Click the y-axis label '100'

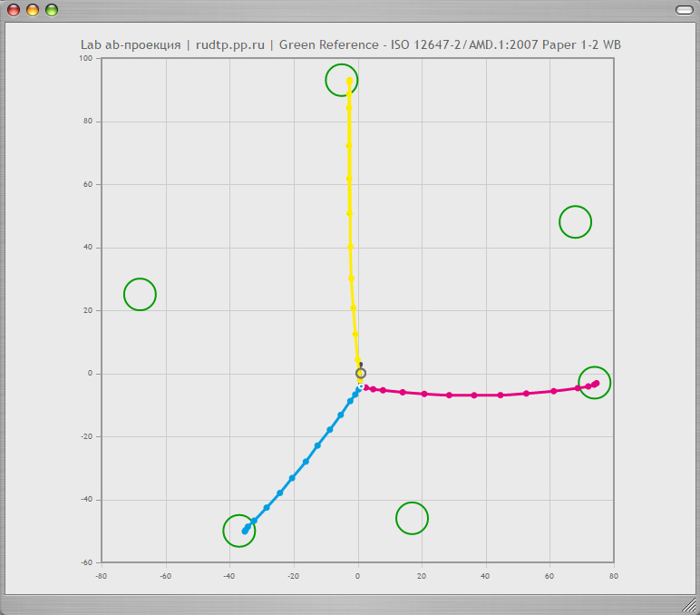(86, 58)
